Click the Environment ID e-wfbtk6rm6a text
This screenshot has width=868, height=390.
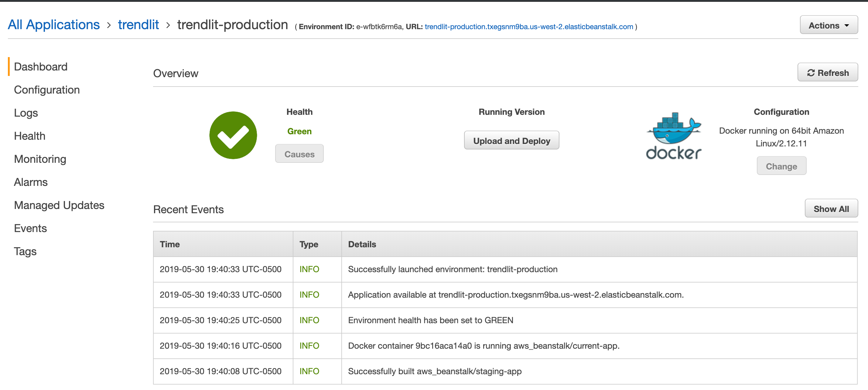379,27
